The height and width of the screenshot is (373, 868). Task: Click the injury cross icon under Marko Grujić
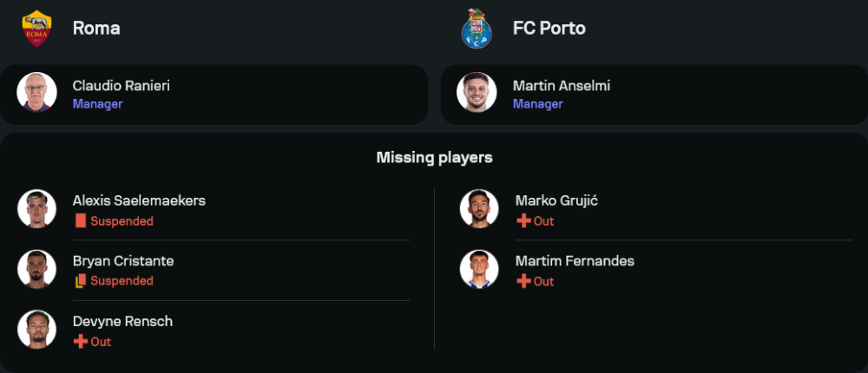523,221
